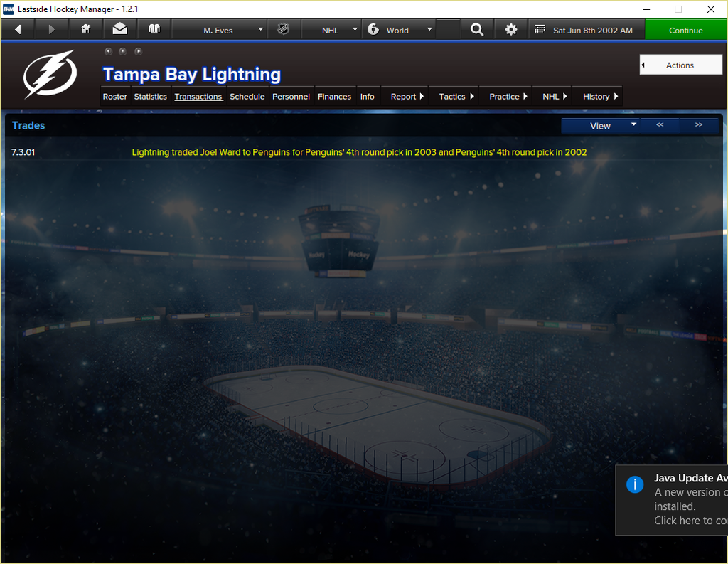Open the World dropdown menu

click(x=399, y=30)
